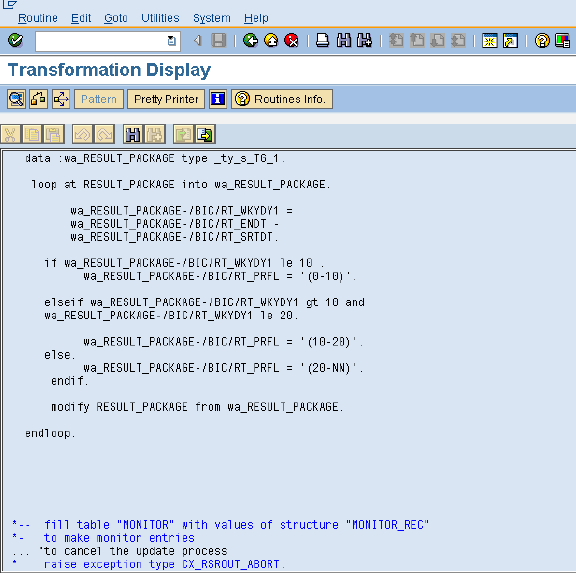Click the editor Find Next icon
Image resolution: width=576 pixels, height=573 pixels.
tap(155, 134)
